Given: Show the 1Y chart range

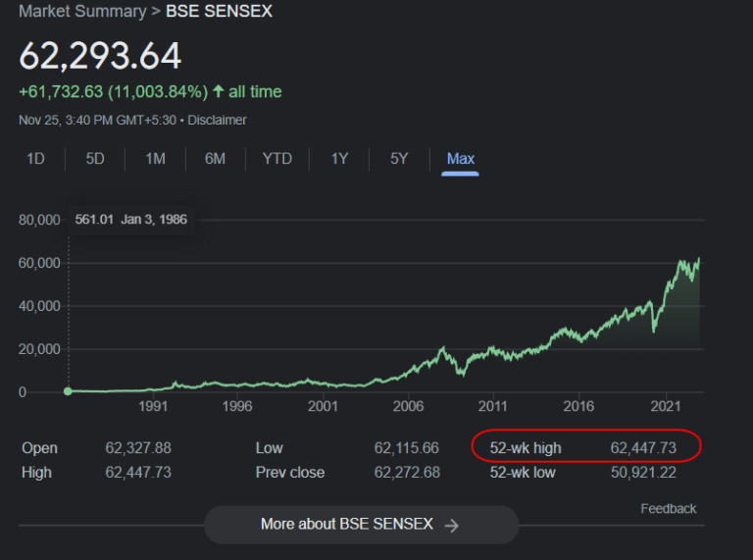Looking at the screenshot, I should (339, 158).
